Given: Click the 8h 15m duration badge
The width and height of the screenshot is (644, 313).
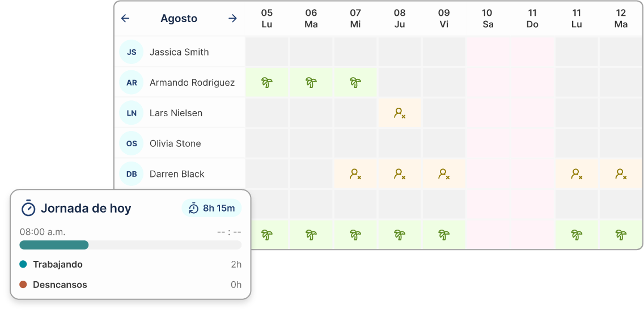Looking at the screenshot, I should pyautogui.click(x=212, y=208).
